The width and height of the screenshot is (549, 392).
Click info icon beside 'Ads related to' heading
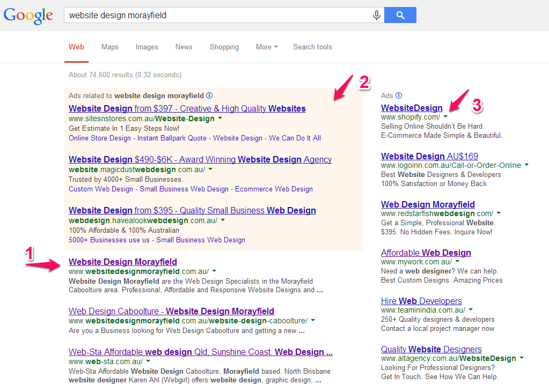point(209,95)
